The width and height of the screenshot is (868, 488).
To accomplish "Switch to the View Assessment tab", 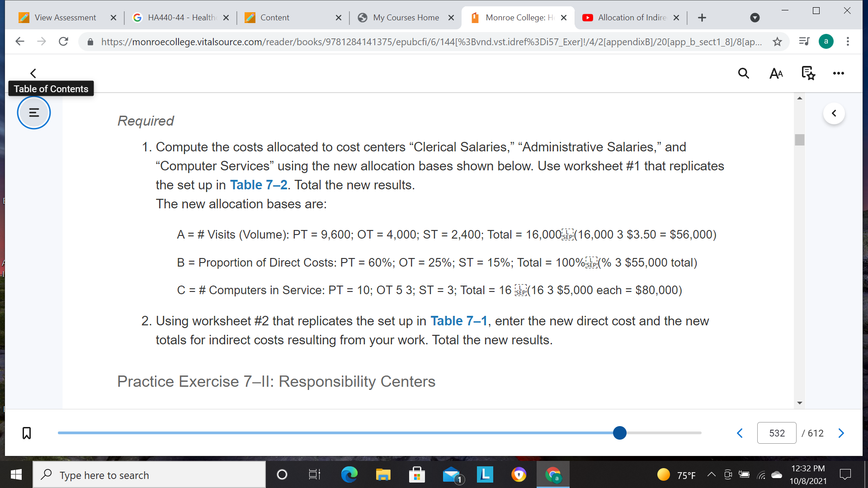I will click(65, 18).
